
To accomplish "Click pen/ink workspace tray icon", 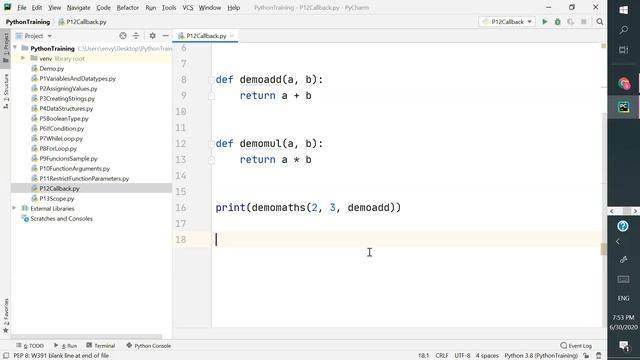I will coord(623,260).
